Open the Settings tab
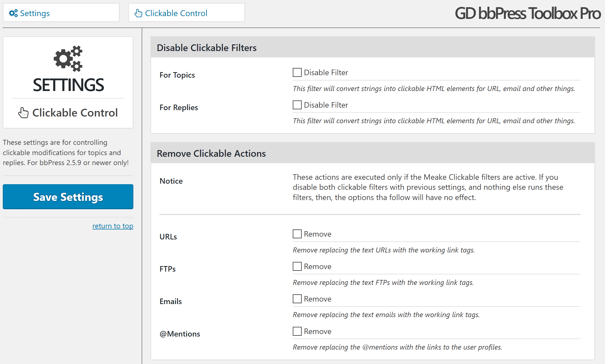Image resolution: width=605 pixels, height=364 pixels. point(61,13)
